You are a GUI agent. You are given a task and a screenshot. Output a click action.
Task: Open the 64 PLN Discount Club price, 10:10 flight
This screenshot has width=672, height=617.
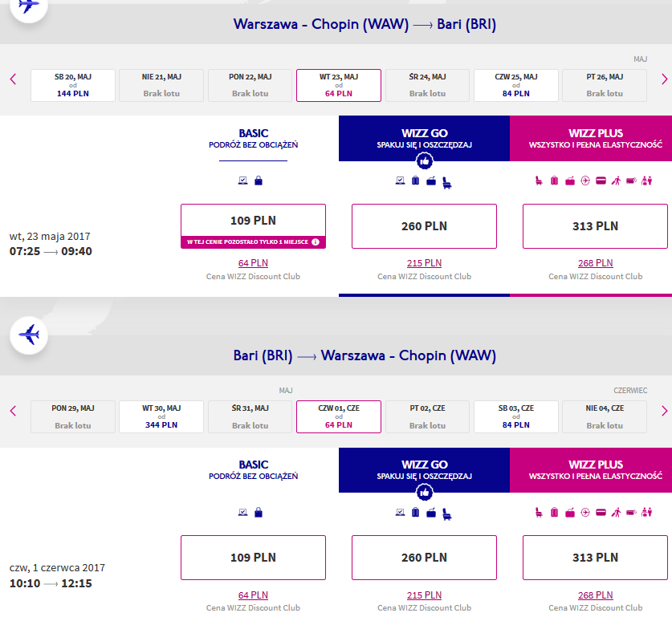(x=253, y=595)
